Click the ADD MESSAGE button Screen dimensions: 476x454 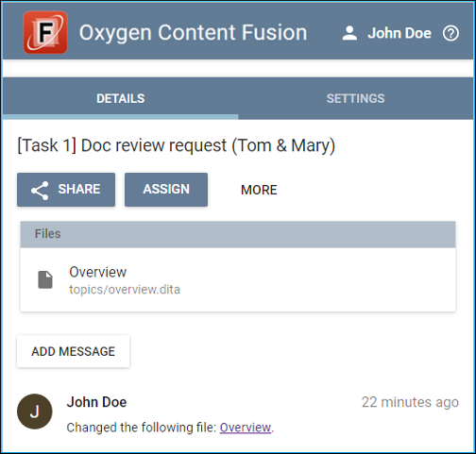pos(74,351)
